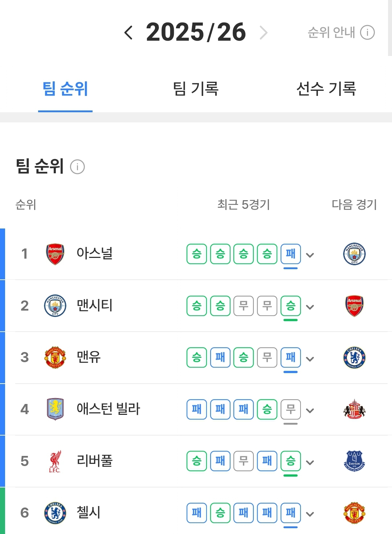Go to next season with right arrow
Viewport: 392px width, 534px height.
tap(264, 33)
